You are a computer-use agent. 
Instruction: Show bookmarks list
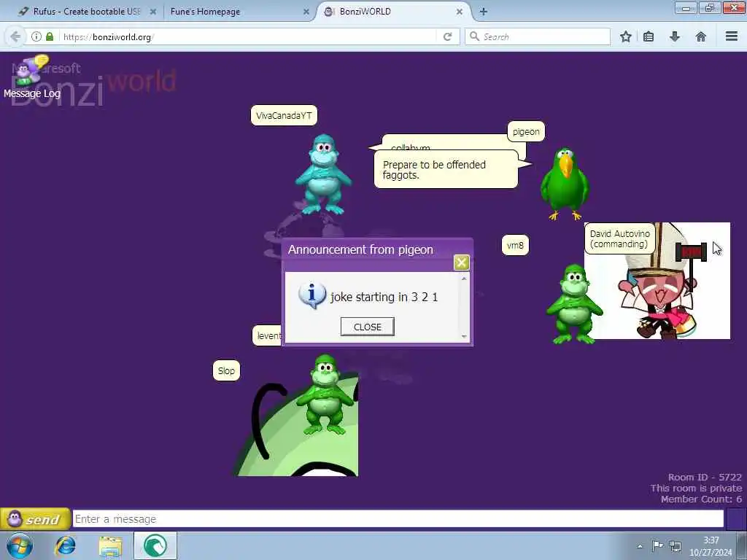(649, 36)
